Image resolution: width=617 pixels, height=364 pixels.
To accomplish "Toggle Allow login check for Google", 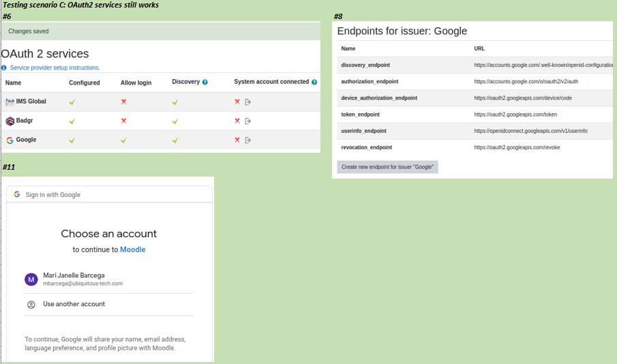I will point(123,140).
